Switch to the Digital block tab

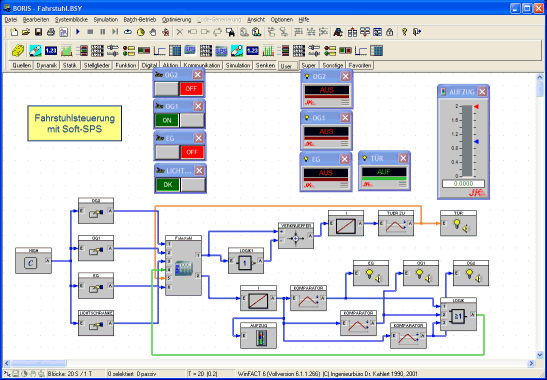[149, 65]
